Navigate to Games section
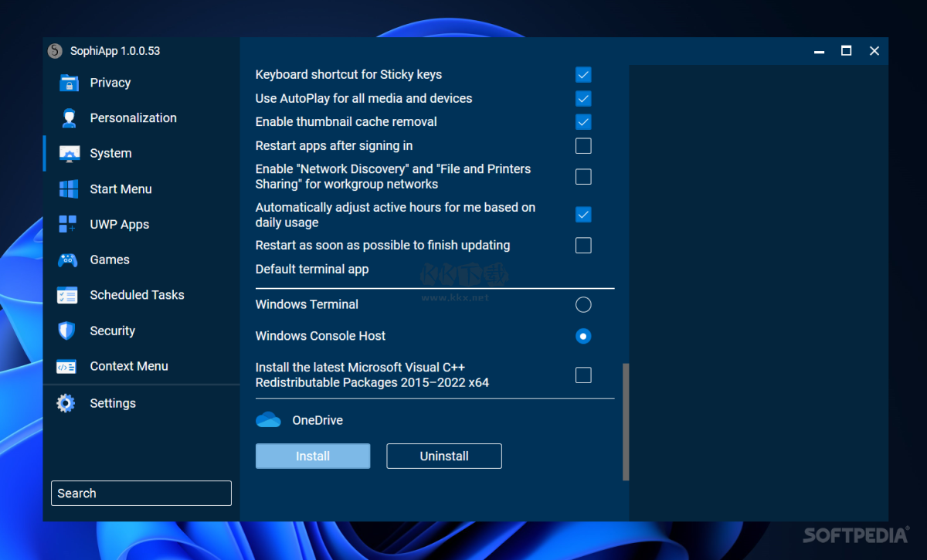927x560 pixels. pyautogui.click(x=110, y=260)
